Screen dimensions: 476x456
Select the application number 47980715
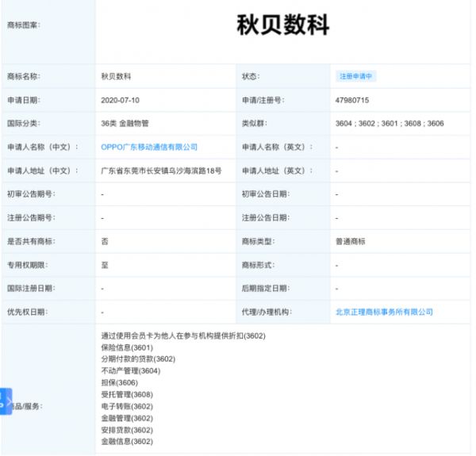click(352, 101)
